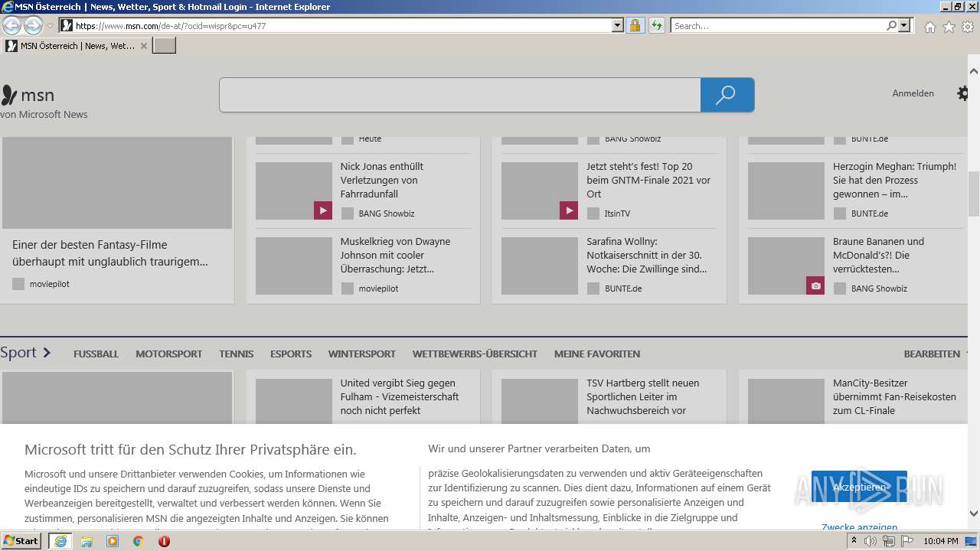The height and width of the screenshot is (551, 980).
Task: Click the blue MSN search button
Action: [727, 95]
